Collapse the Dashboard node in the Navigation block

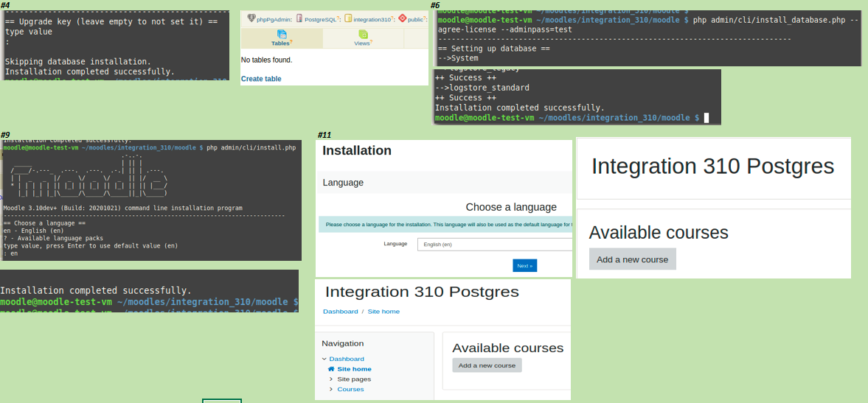(324, 359)
